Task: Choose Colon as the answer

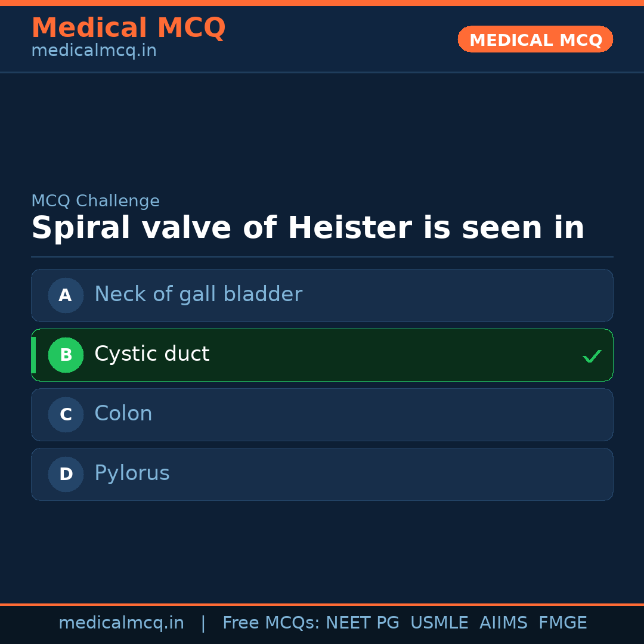Action: (123, 414)
